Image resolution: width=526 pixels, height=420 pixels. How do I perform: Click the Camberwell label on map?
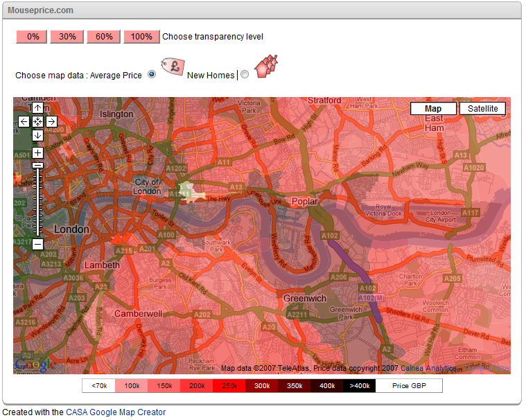click(138, 314)
